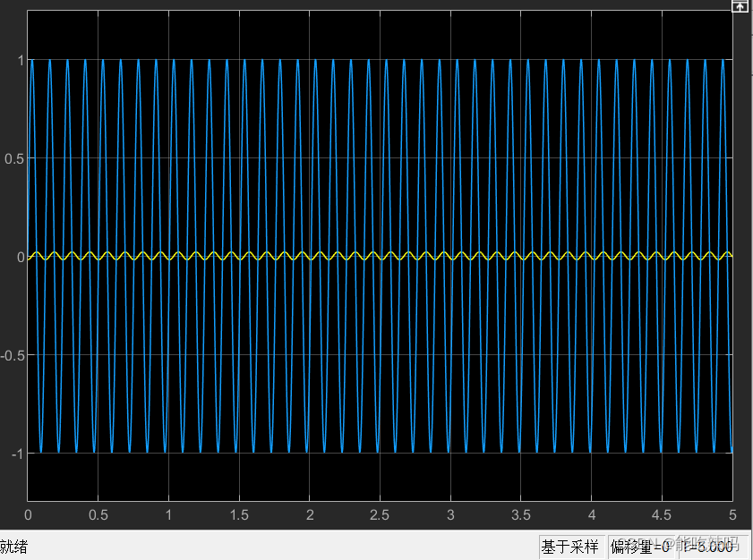753x560 pixels.
Task: Click the 2 x-axis tick label
Action: pos(310,515)
